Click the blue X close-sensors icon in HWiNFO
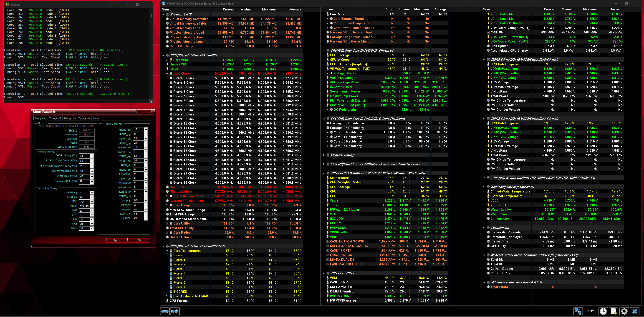Image resolution: width=644 pixels, height=317 pixels. [x=635, y=311]
